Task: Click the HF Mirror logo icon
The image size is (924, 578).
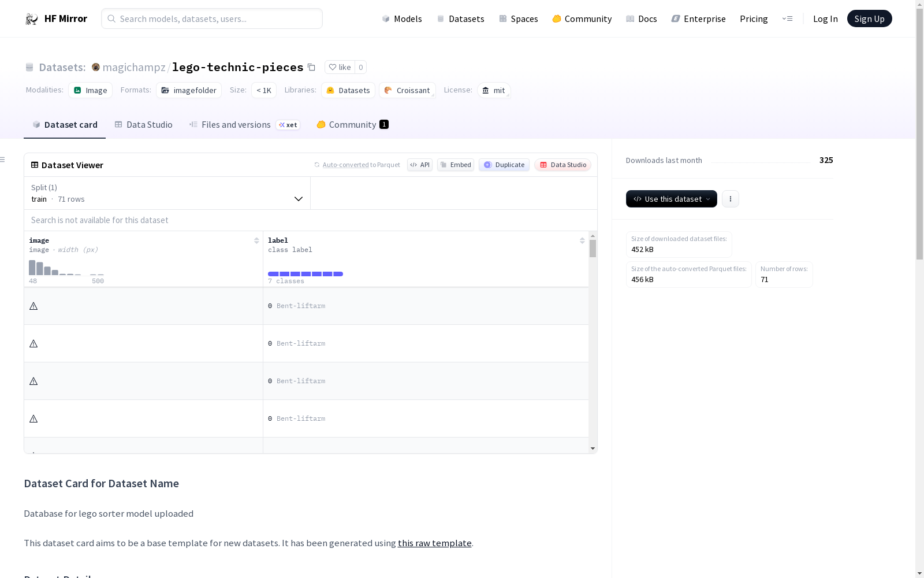Action: [x=31, y=18]
